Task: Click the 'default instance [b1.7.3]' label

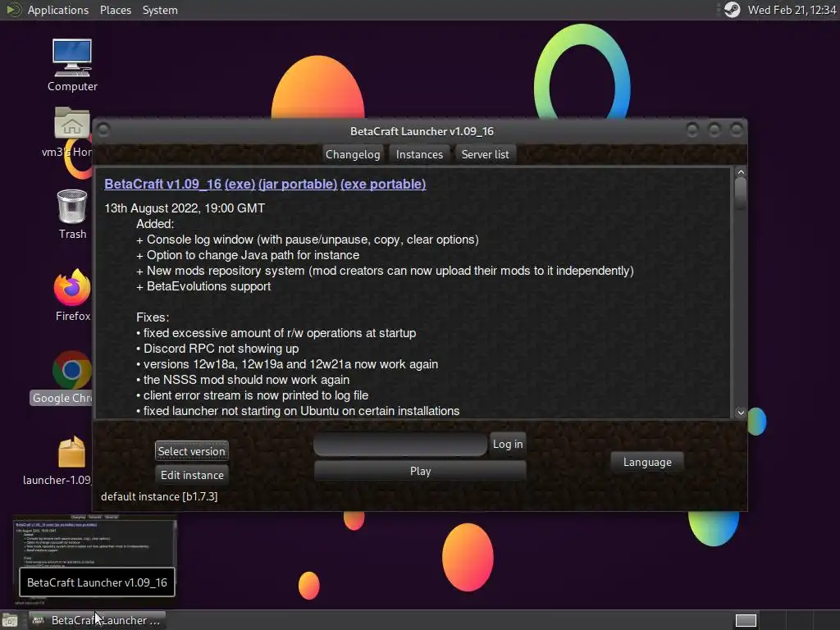Action: pos(159,496)
